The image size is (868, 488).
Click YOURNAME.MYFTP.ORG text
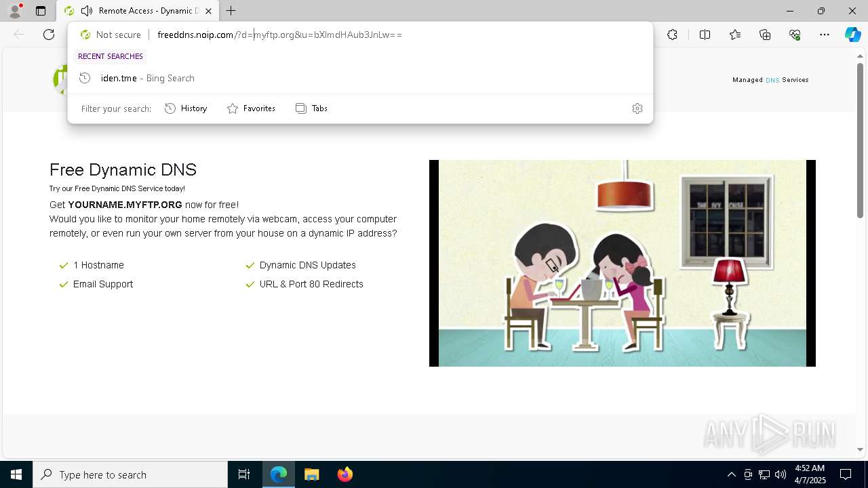pyautogui.click(x=125, y=205)
